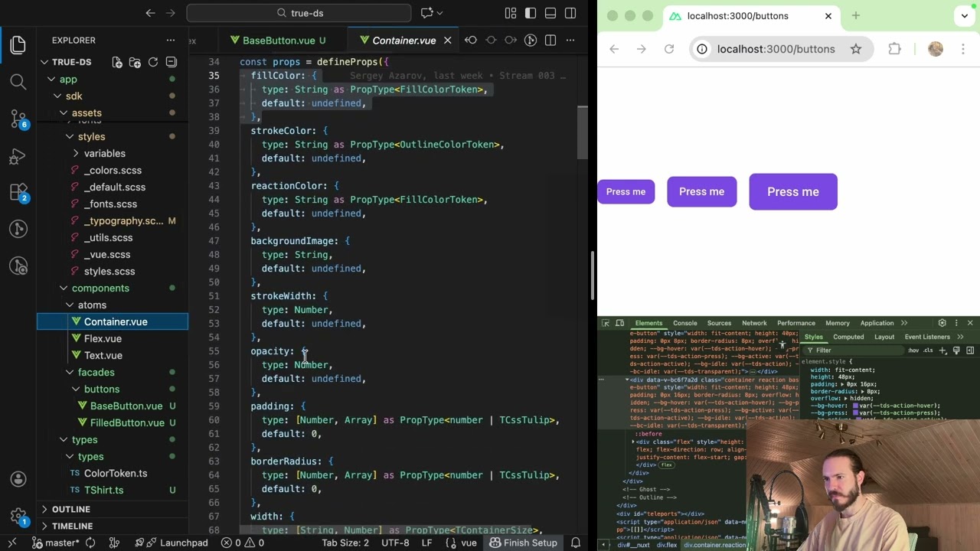Click the medium Press me button
The width and height of the screenshot is (980, 551).
(702, 192)
